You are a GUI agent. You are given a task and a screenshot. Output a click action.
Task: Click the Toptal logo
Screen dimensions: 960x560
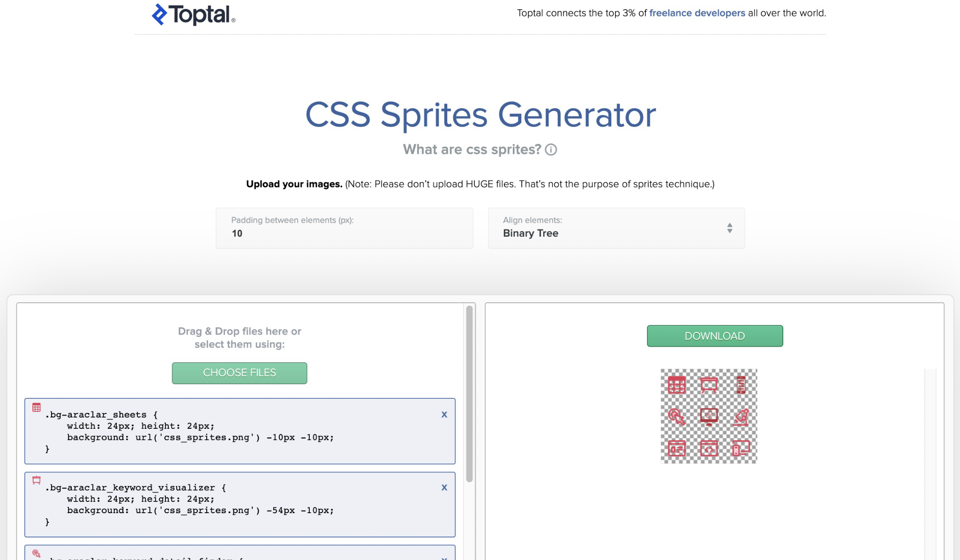pos(193,14)
